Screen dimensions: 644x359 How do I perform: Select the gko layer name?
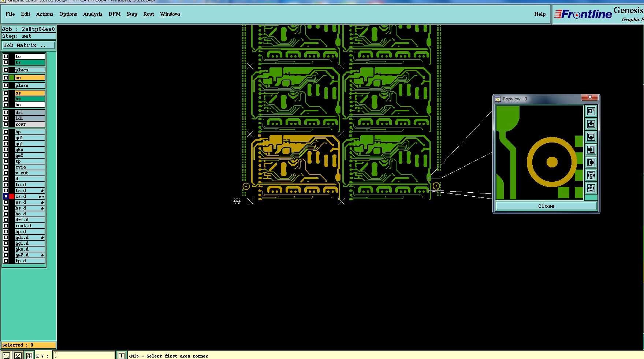click(30, 149)
